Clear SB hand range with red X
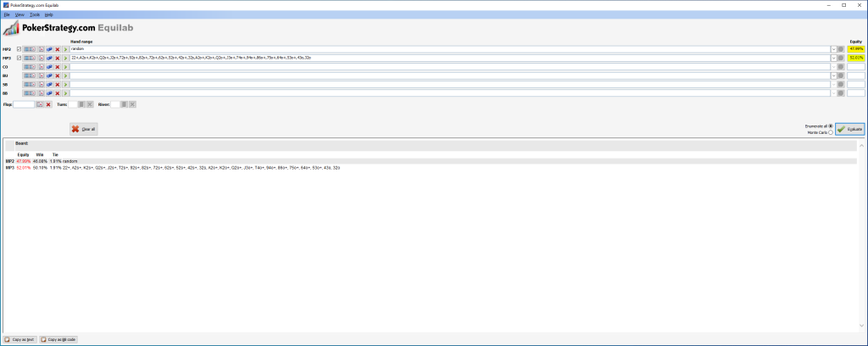The image size is (868, 346). tap(57, 85)
